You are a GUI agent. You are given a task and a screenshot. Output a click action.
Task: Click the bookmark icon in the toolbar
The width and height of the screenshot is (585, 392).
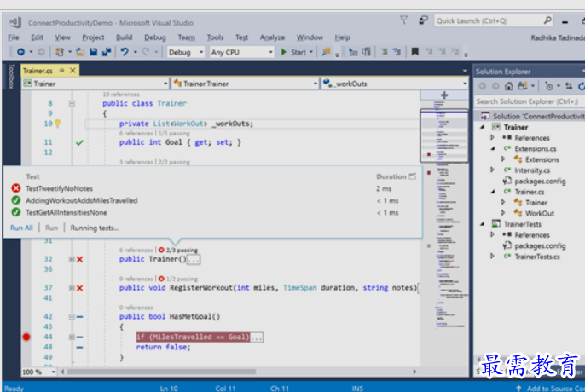click(x=414, y=51)
